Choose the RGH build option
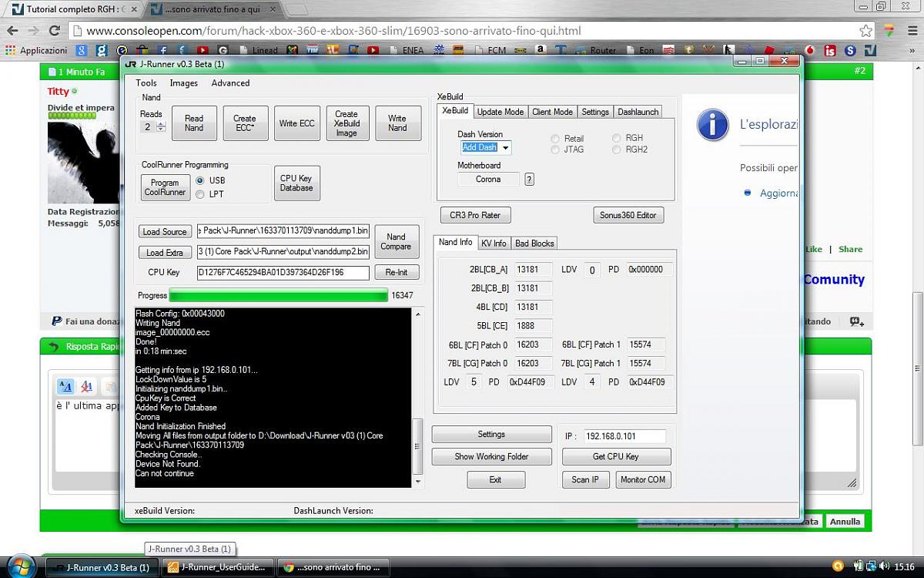 tap(617, 139)
